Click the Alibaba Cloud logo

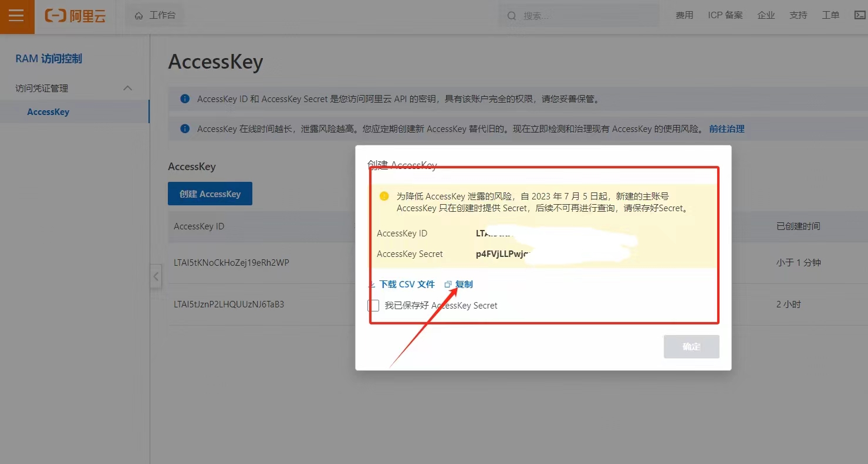coord(75,16)
